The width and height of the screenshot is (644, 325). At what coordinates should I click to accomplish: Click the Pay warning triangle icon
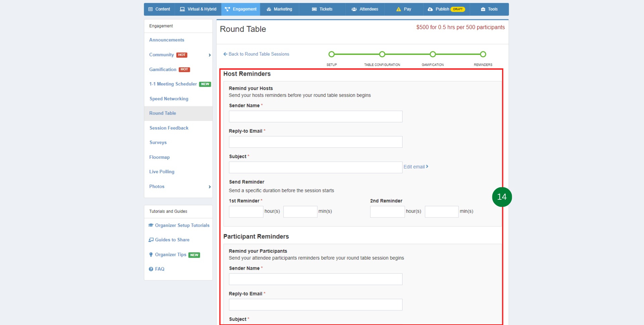pos(398,9)
